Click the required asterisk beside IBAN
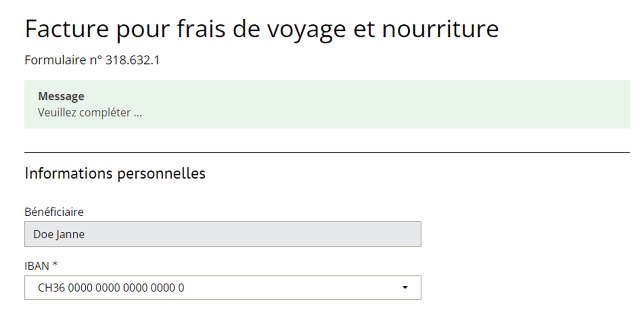The image size is (644, 318). 55,265
